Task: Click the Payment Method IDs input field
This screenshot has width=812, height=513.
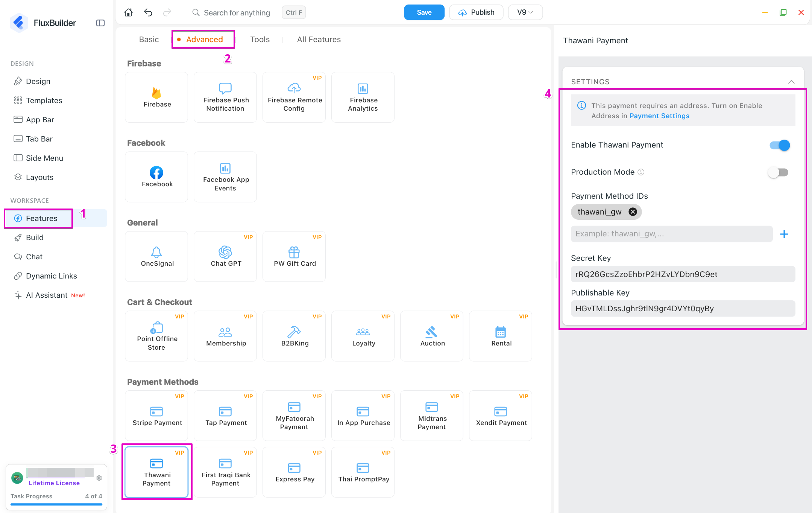Action: [672, 234]
